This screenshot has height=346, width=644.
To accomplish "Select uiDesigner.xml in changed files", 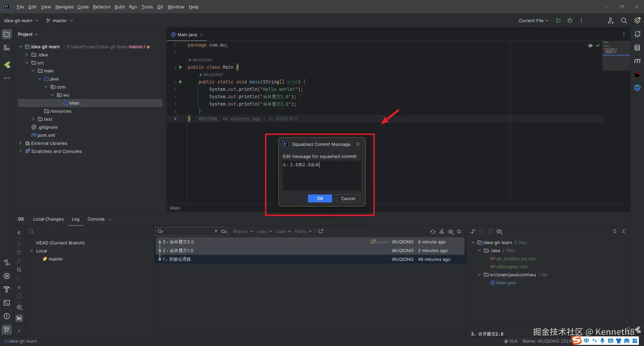I will [512, 267].
